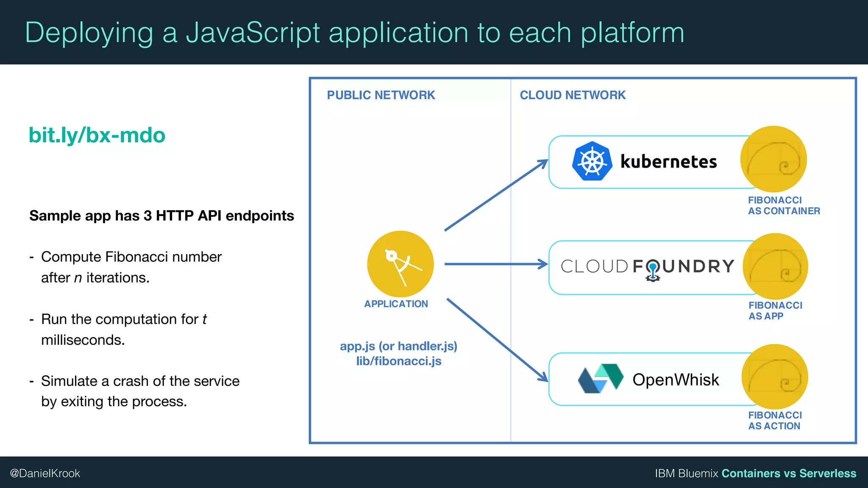
Task: Click the Kubernetes wheel logo
Action: click(592, 161)
